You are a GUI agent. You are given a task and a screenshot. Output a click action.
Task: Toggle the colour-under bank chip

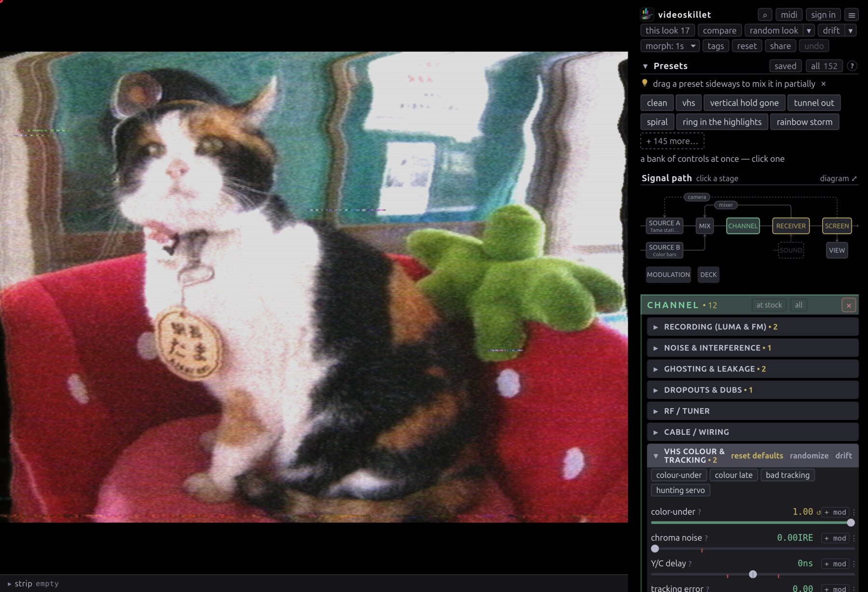pyautogui.click(x=679, y=475)
